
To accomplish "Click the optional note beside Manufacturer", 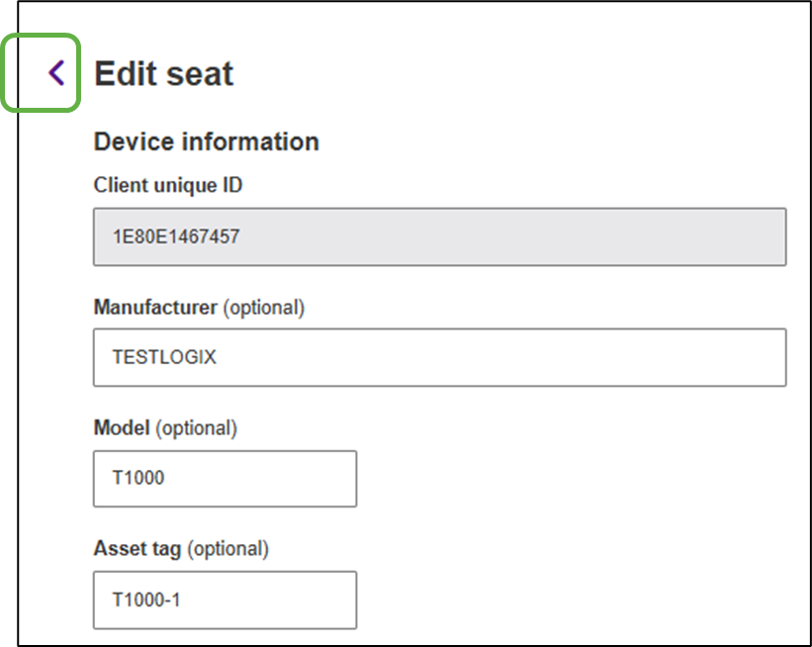I will pyautogui.click(x=263, y=308).
